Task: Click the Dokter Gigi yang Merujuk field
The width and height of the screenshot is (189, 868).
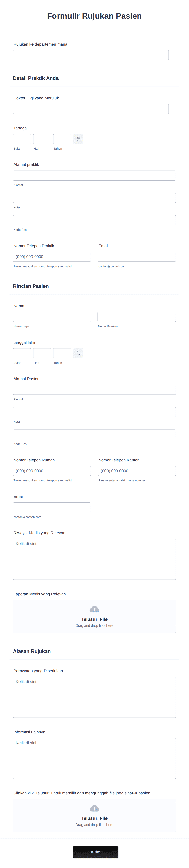Action: tap(91, 109)
